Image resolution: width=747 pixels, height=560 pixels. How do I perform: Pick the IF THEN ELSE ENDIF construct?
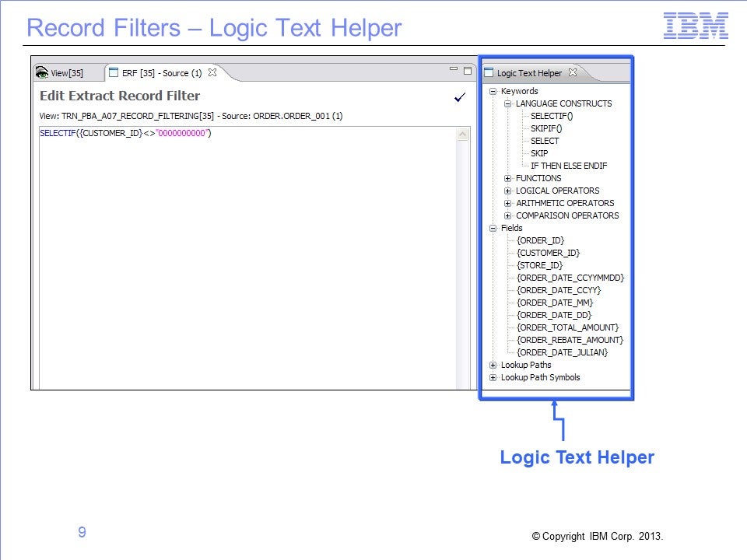[x=569, y=166]
